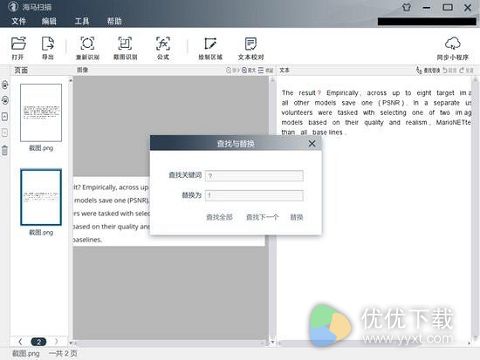Select the 重新识别 re-recognize tool
This screenshot has width=480, height=360.
(x=87, y=44)
